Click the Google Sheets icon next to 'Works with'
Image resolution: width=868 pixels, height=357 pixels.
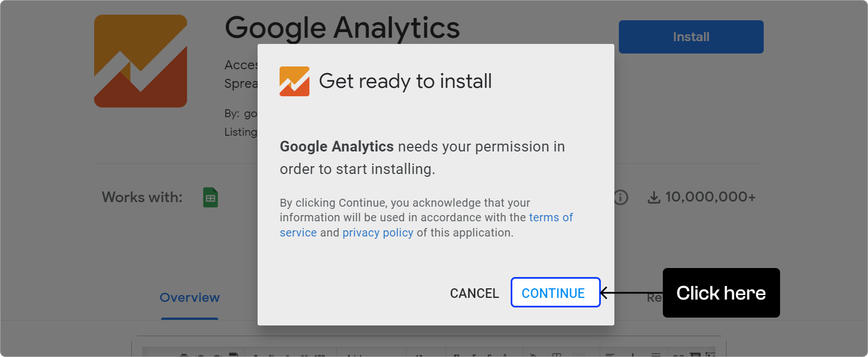(x=211, y=197)
